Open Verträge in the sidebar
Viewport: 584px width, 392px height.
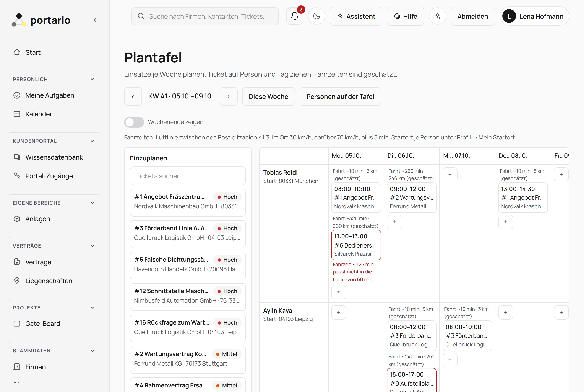click(54, 262)
